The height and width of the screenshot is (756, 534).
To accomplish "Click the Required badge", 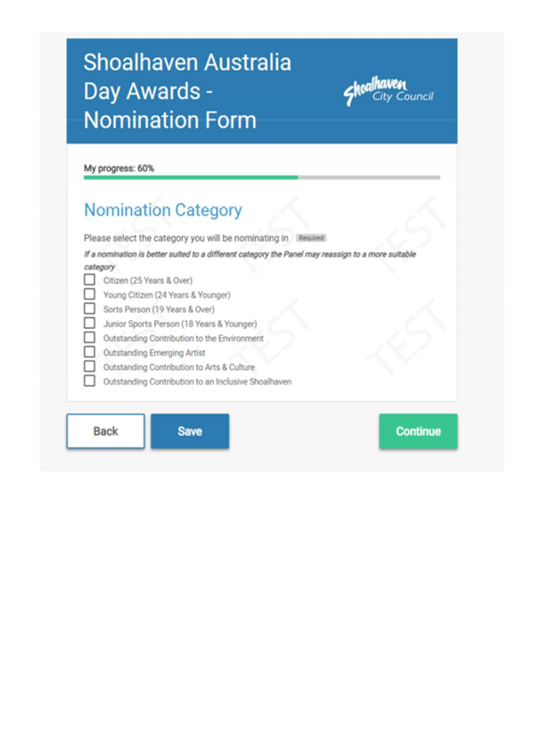I will (x=313, y=237).
